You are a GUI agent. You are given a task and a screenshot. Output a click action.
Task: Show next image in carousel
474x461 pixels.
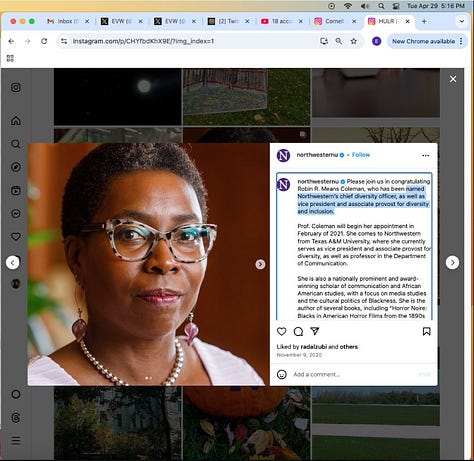click(260, 264)
